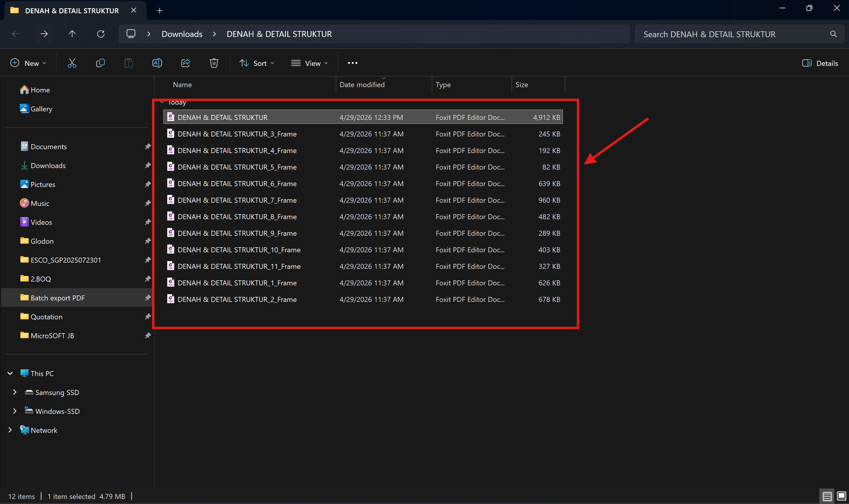Collapse the Today group chevron
Image resolution: width=849 pixels, height=504 pixels.
tap(162, 102)
